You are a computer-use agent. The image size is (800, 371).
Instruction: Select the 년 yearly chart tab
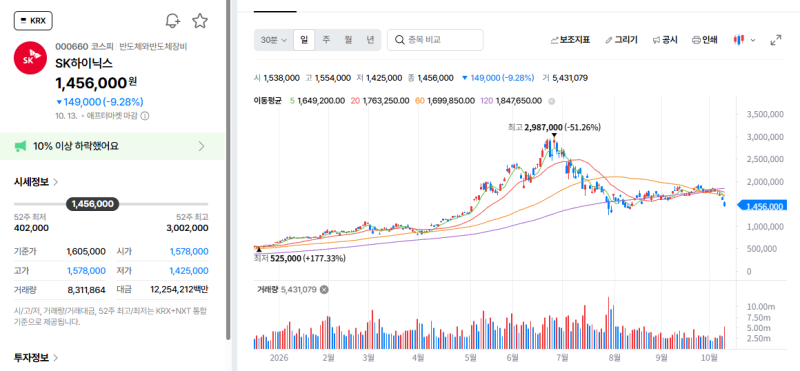(370, 40)
